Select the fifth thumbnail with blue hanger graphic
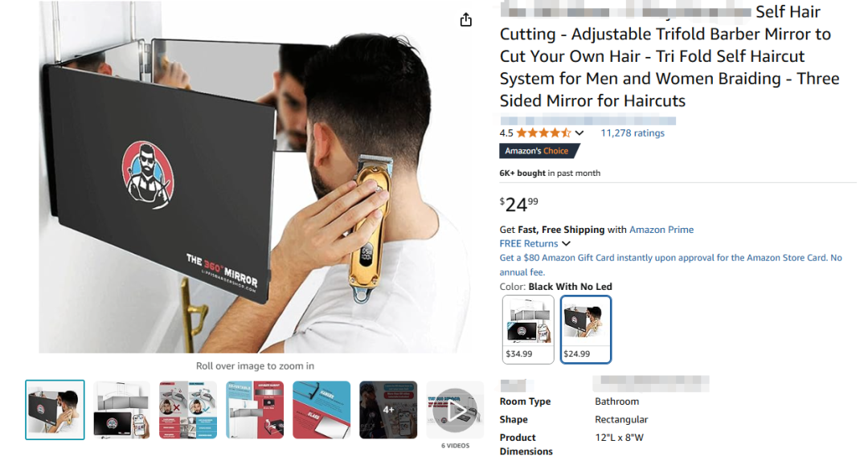Viewport: 868px width, 461px height. click(x=321, y=410)
